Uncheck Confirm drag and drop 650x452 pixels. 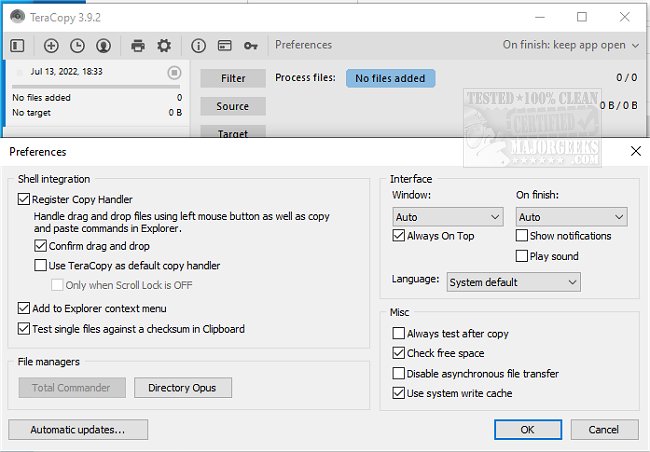[41, 246]
